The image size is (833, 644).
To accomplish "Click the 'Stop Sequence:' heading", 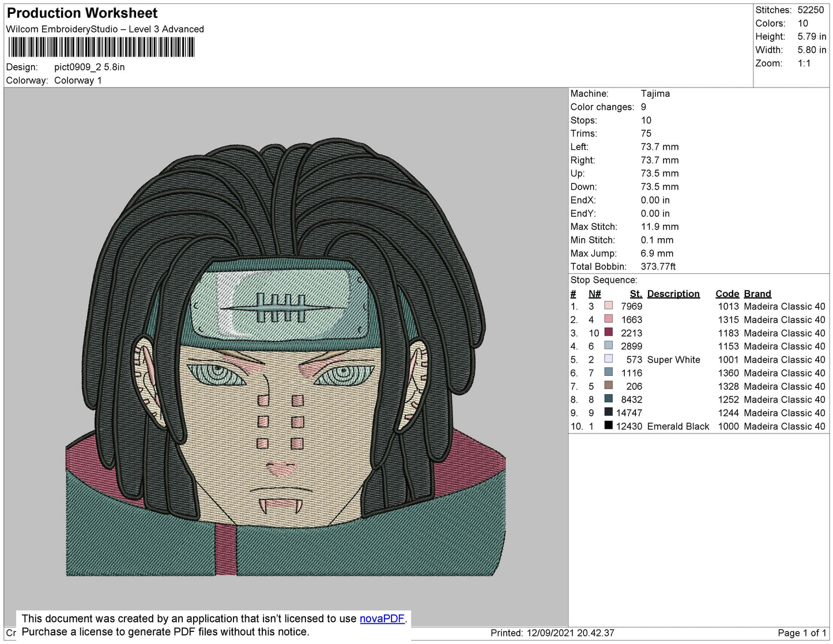I will coord(604,280).
